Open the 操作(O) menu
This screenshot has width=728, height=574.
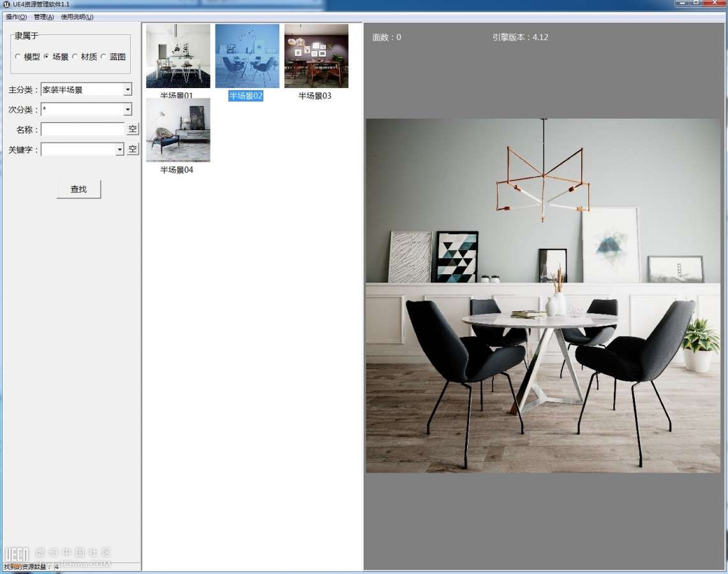click(16, 17)
